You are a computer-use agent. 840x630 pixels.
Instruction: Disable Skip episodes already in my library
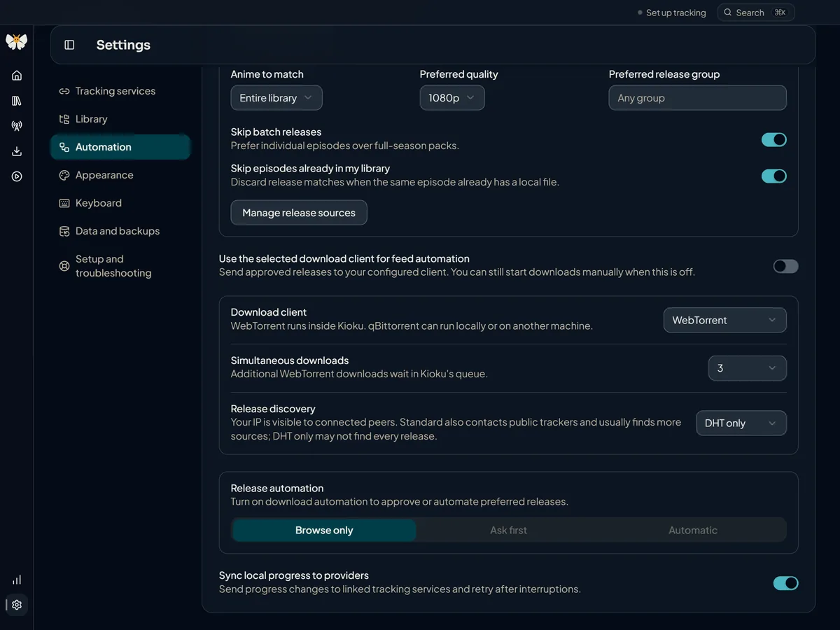pos(774,176)
